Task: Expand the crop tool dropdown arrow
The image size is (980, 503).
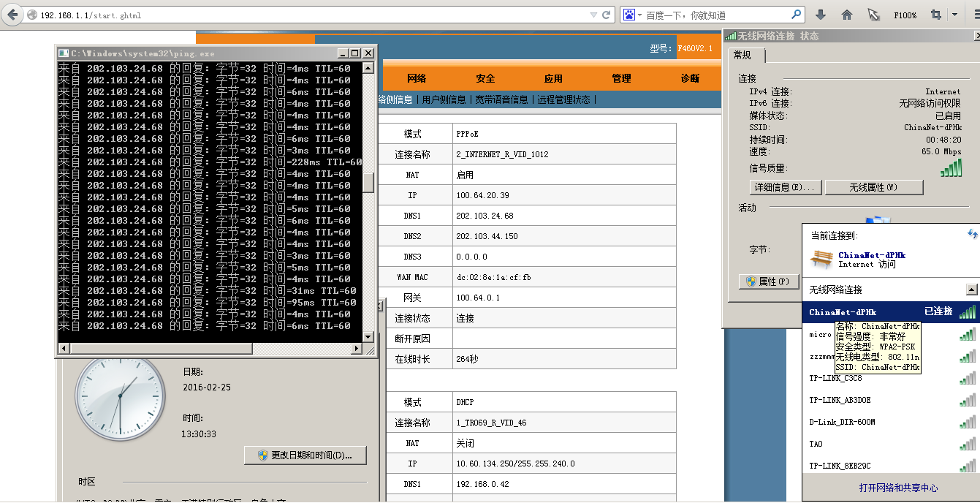Action: (x=954, y=15)
